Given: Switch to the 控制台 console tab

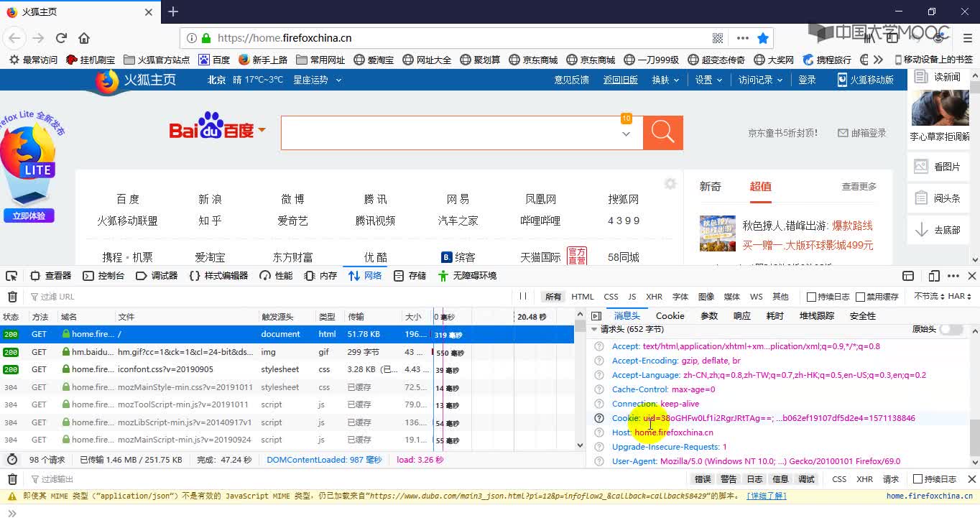Looking at the screenshot, I should (x=104, y=276).
